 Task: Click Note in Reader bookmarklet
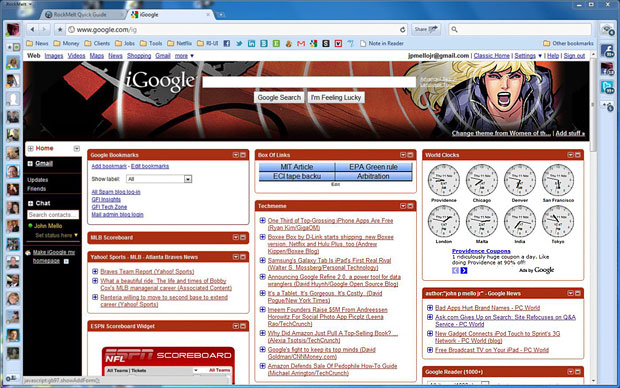(382, 44)
